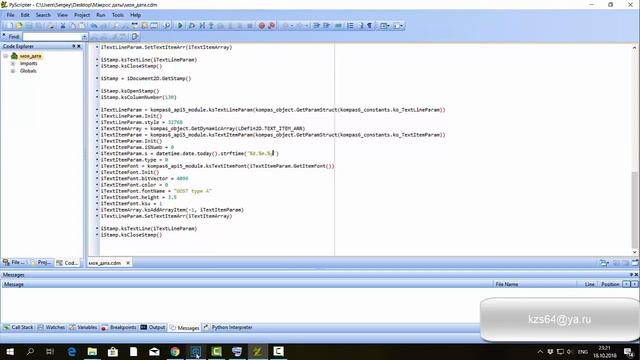
Task: Open the Variables tab
Action: (83, 327)
